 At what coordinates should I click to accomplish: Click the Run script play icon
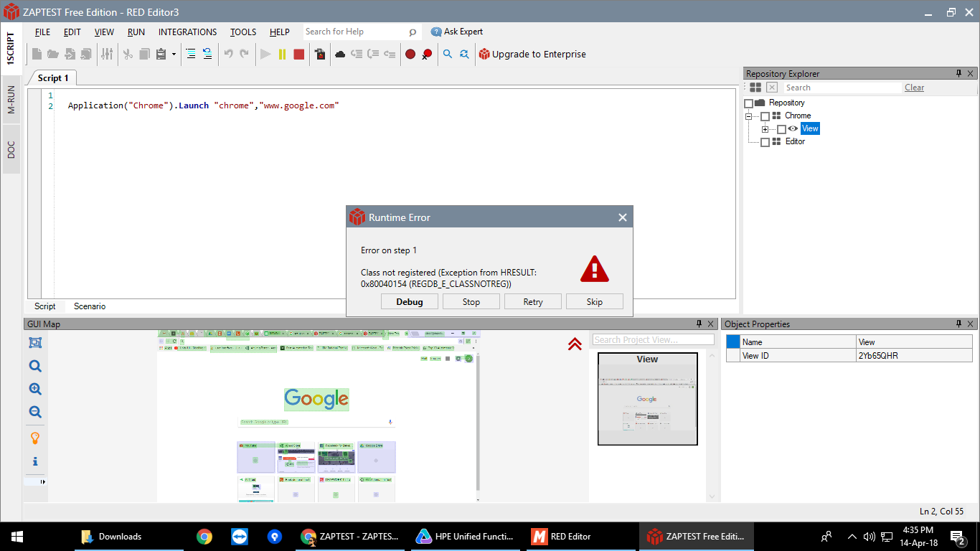point(265,54)
